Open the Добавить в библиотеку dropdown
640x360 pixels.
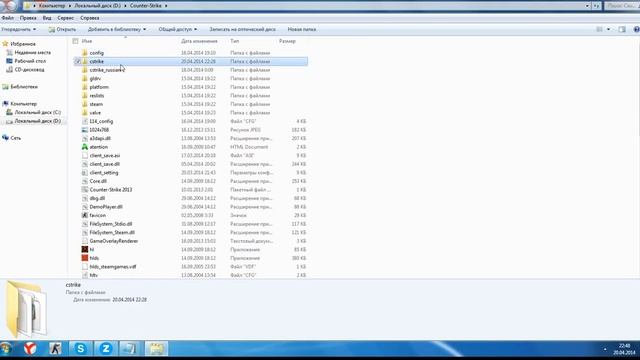(x=117, y=29)
